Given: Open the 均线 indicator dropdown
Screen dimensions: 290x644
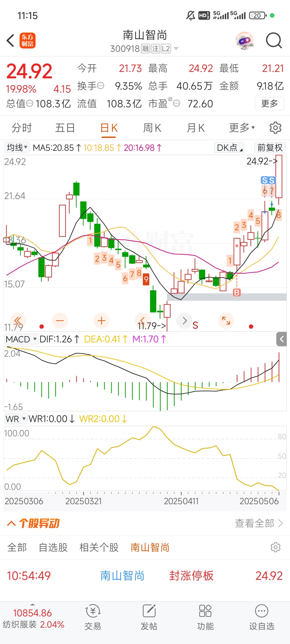Looking at the screenshot, I should point(17,148).
